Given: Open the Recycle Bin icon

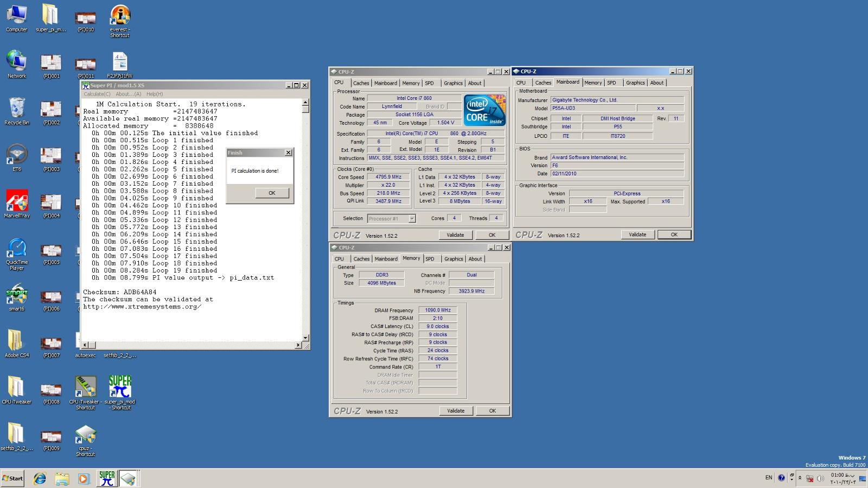Looking at the screenshot, I should [x=16, y=111].
